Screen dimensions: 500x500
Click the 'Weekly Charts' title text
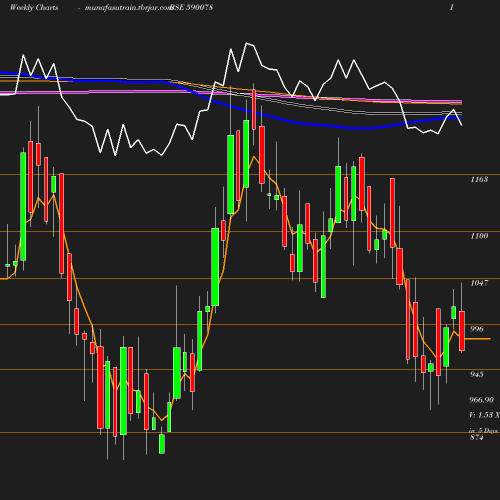(34, 7)
